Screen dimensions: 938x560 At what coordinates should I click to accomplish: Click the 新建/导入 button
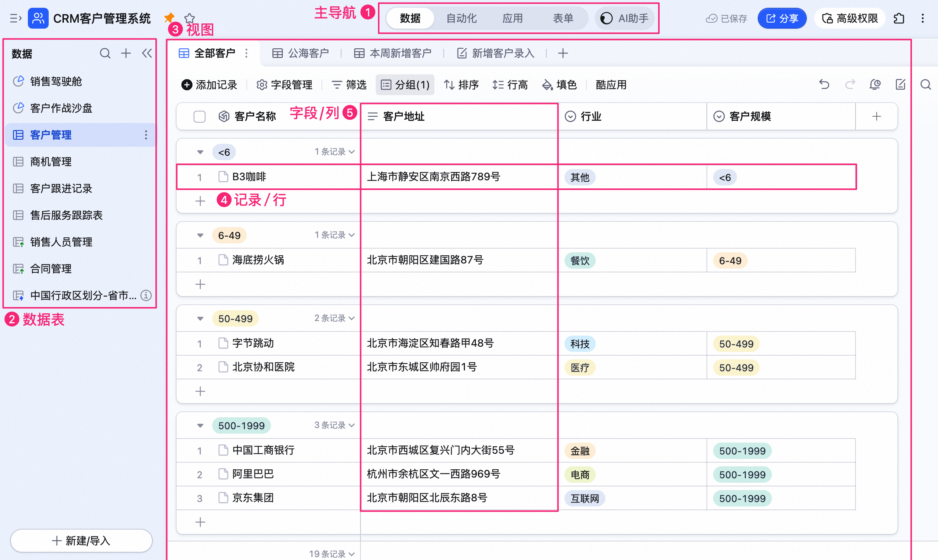[81, 540]
